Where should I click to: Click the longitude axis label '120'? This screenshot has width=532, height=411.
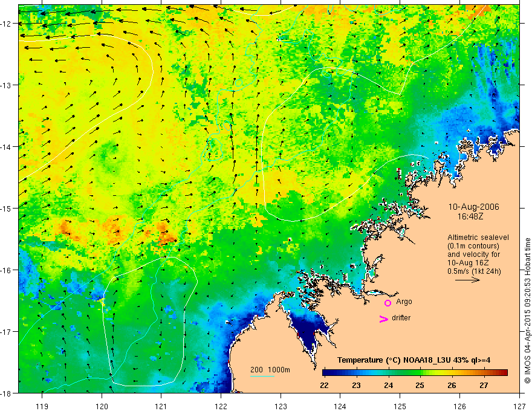pos(102,406)
